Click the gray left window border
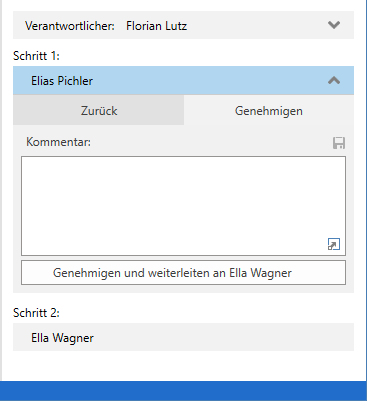 [x=1, y=190]
